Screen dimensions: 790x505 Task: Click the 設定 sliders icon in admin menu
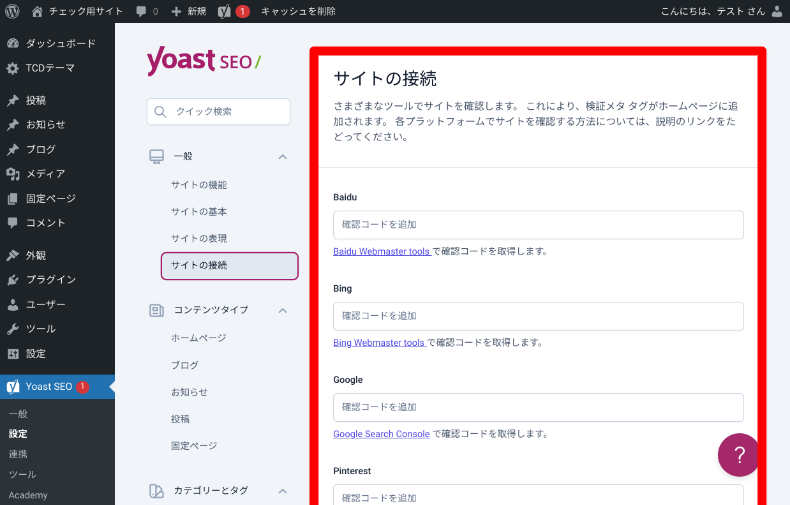tap(13, 353)
